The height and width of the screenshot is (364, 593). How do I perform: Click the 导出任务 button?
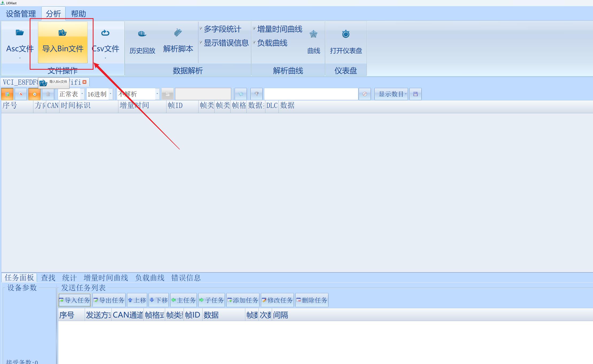coord(109,300)
